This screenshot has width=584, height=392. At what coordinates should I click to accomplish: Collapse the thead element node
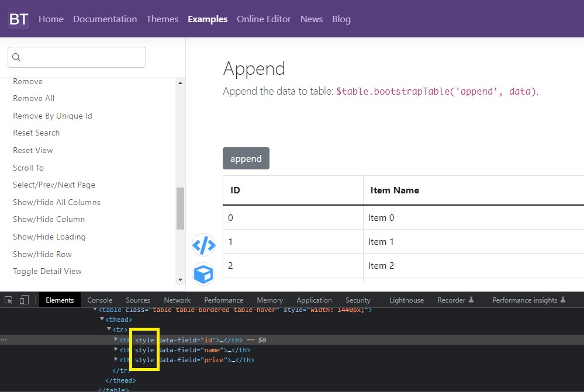(102, 319)
